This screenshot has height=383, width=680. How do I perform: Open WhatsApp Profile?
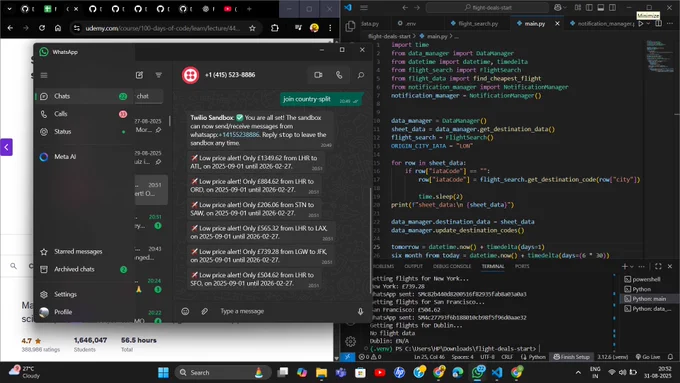pos(83,312)
